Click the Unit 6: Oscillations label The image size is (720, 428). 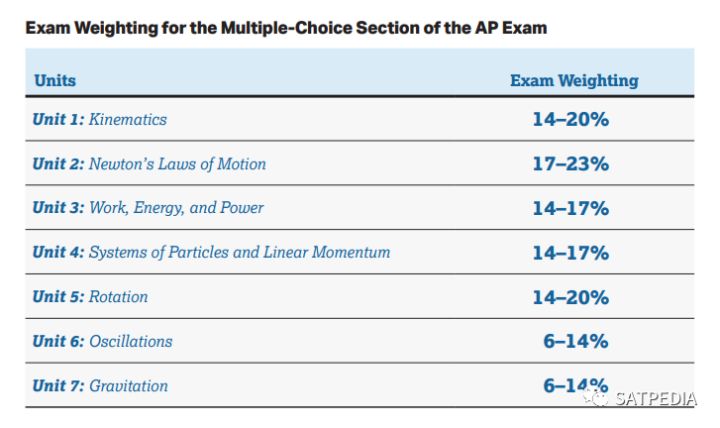(x=102, y=341)
